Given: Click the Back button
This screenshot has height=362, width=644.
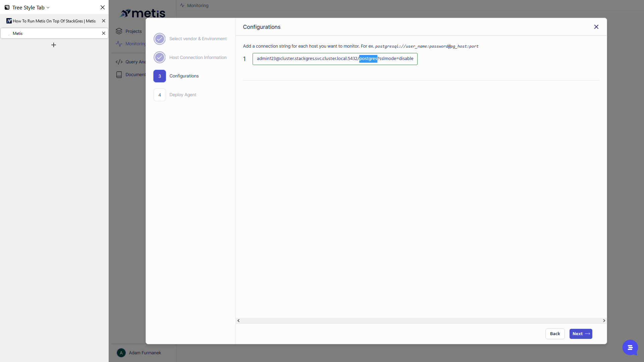Looking at the screenshot, I should pyautogui.click(x=555, y=334).
